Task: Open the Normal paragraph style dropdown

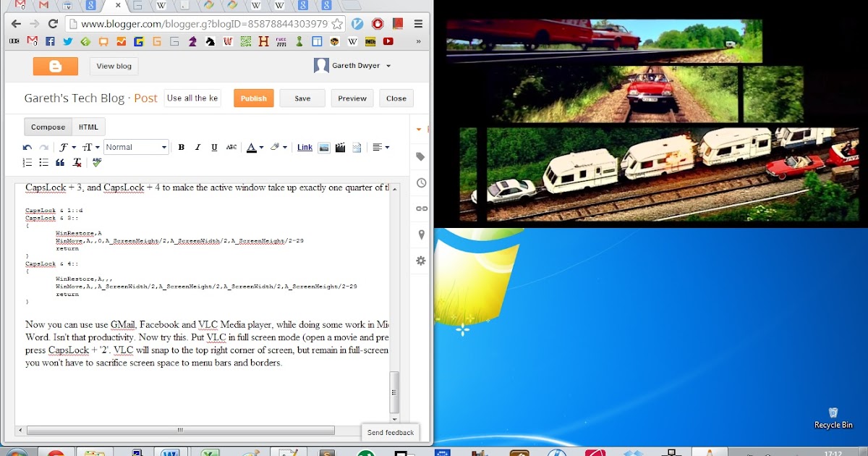Action: coord(136,147)
